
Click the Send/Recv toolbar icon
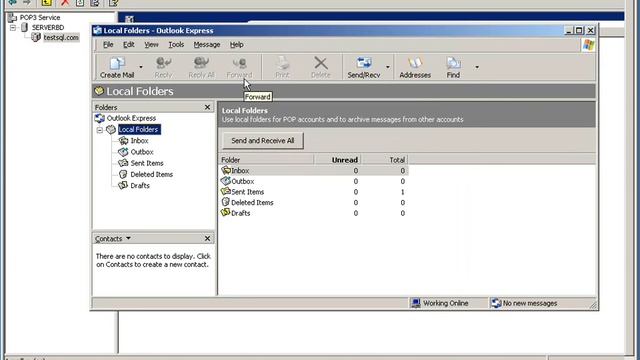coord(364,67)
